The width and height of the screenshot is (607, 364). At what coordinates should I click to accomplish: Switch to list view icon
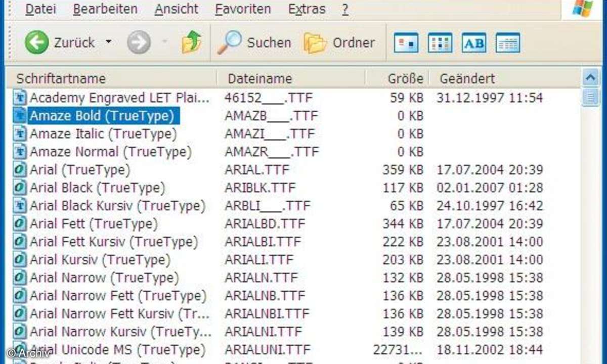[440, 43]
